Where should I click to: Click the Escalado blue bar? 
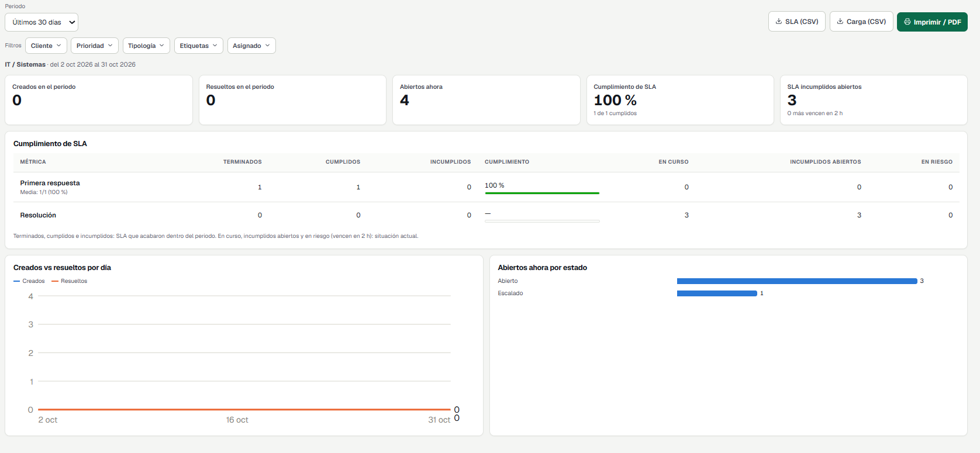[x=717, y=293]
